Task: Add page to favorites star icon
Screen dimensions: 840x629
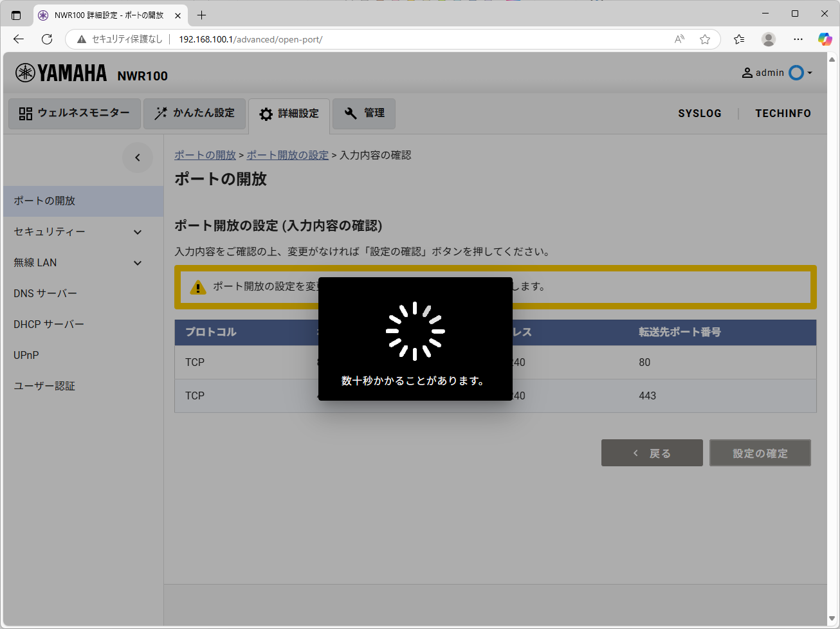Action: tap(705, 39)
